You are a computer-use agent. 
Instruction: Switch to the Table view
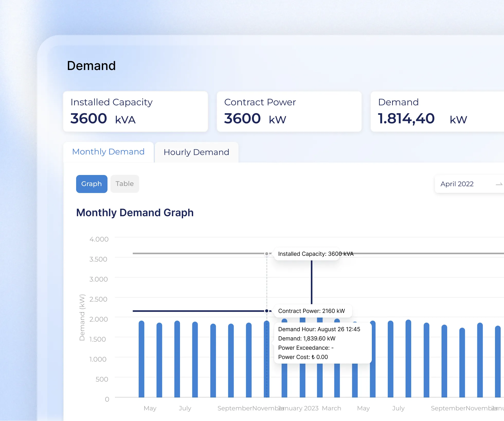click(x=124, y=184)
